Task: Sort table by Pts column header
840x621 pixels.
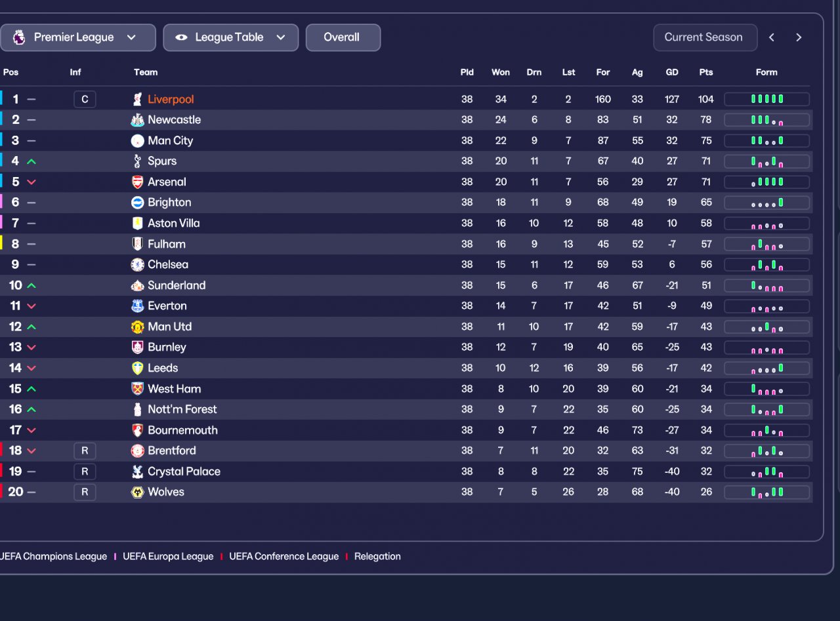Action: tap(706, 72)
